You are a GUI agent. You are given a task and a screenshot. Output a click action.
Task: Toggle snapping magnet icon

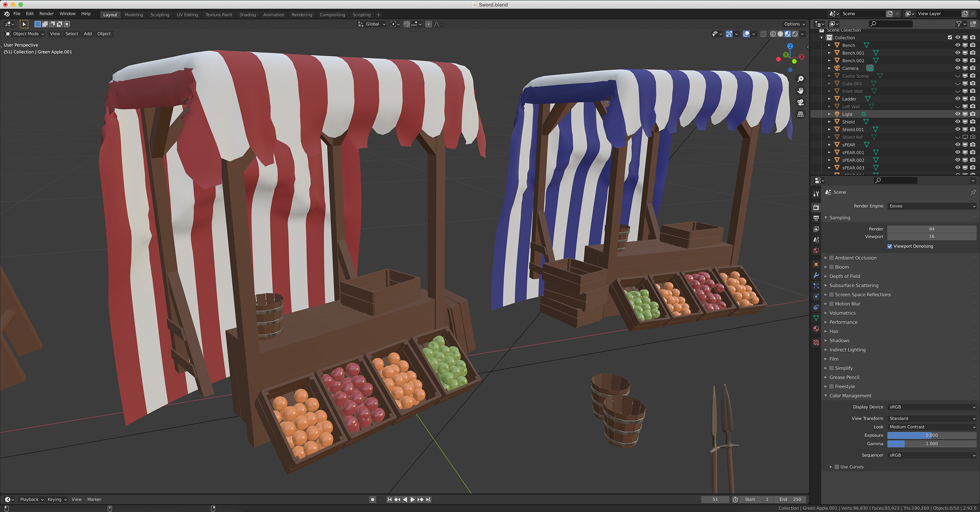pyautogui.click(x=407, y=24)
